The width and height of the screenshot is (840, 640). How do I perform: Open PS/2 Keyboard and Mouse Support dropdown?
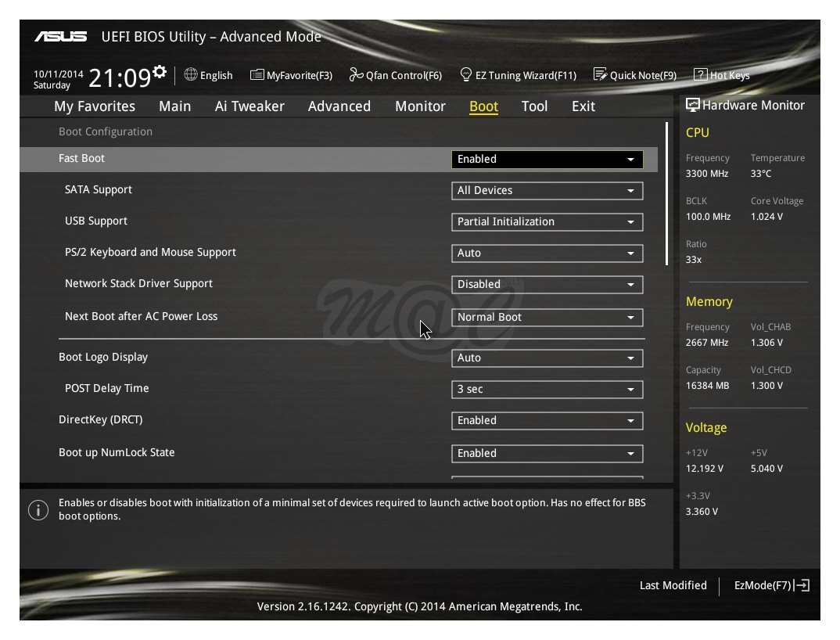click(547, 253)
